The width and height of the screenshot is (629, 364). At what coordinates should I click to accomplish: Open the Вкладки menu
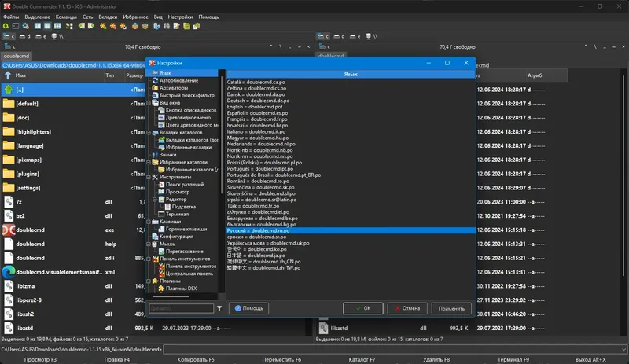108,17
